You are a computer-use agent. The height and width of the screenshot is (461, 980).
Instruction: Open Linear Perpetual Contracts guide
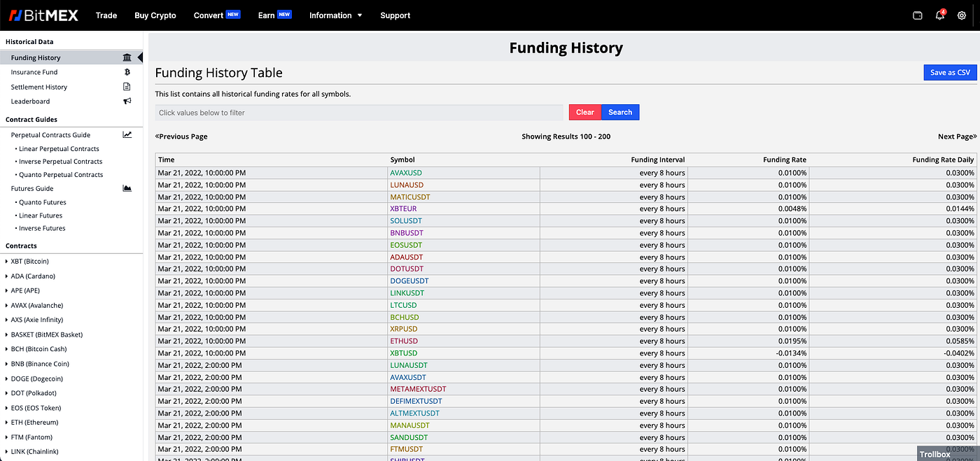pyautogui.click(x=59, y=149)
